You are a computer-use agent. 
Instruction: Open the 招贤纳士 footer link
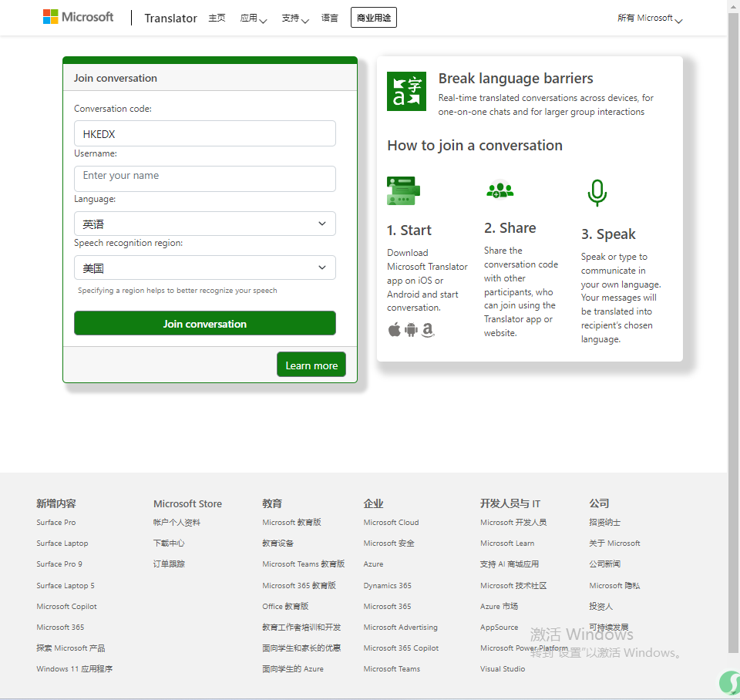click(x=604, y=522)
